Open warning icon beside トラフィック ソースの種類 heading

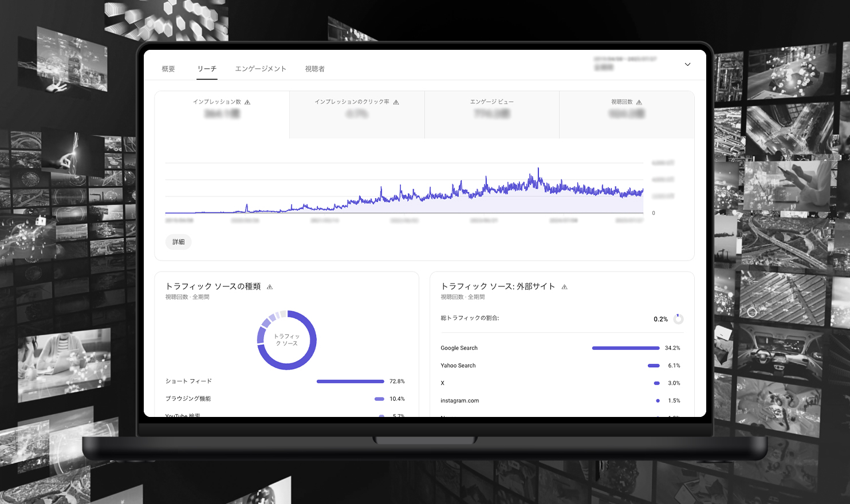[x=270, y=287]
